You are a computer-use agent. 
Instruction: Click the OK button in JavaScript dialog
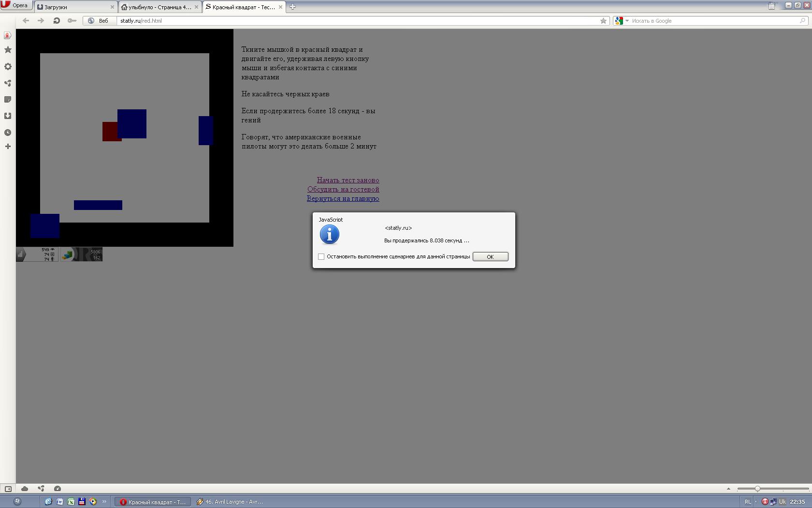tap(490, 257)
